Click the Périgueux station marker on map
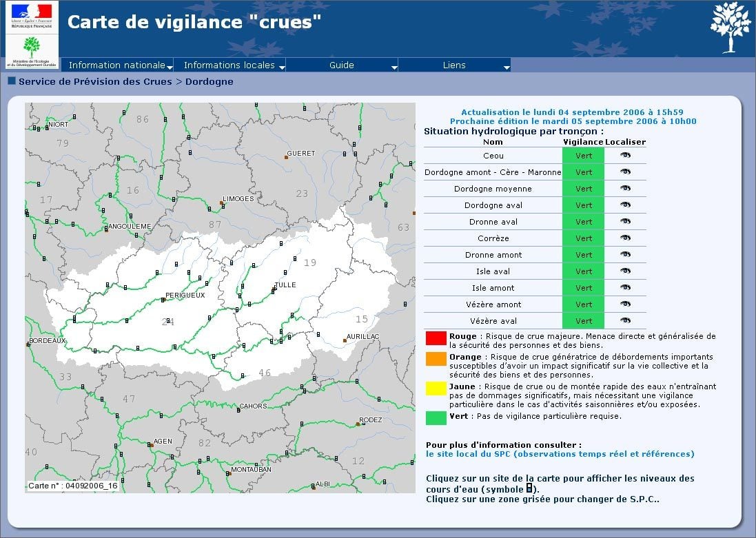The image size is (756, 538). click(x=163, y=300)
